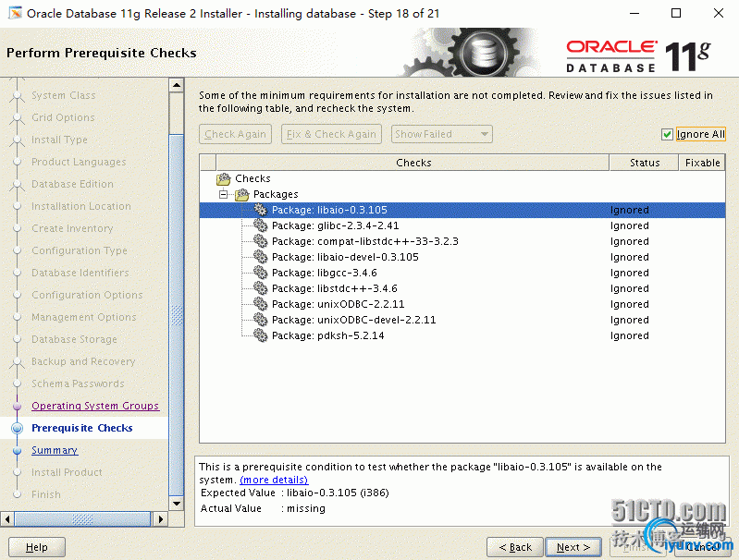The image size is (739, 560).
Task: Click the Packages folder gear icon
Action: pos(241,194)
